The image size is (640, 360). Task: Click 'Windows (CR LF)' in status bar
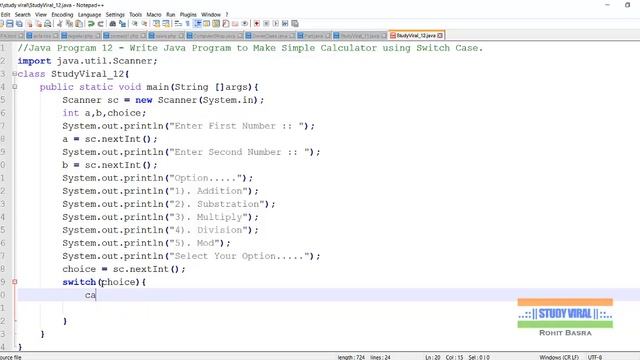pyautogui.click(x=559, y=357)
